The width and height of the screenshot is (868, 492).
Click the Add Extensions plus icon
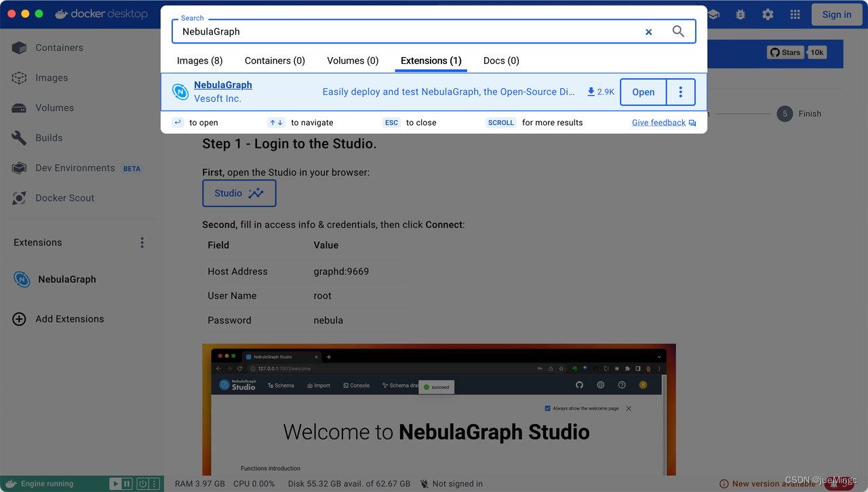tap(19, 319)
